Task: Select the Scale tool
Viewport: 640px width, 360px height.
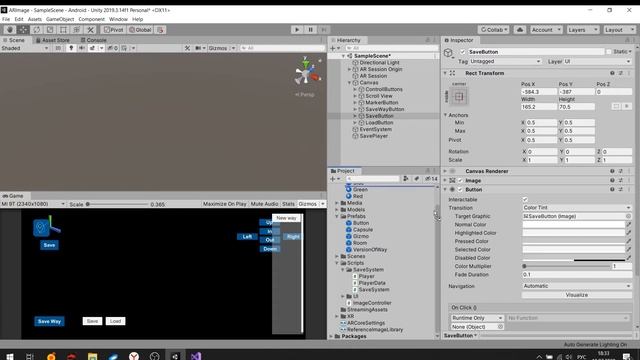Action: pyautogui.click(x=50, y=30)
